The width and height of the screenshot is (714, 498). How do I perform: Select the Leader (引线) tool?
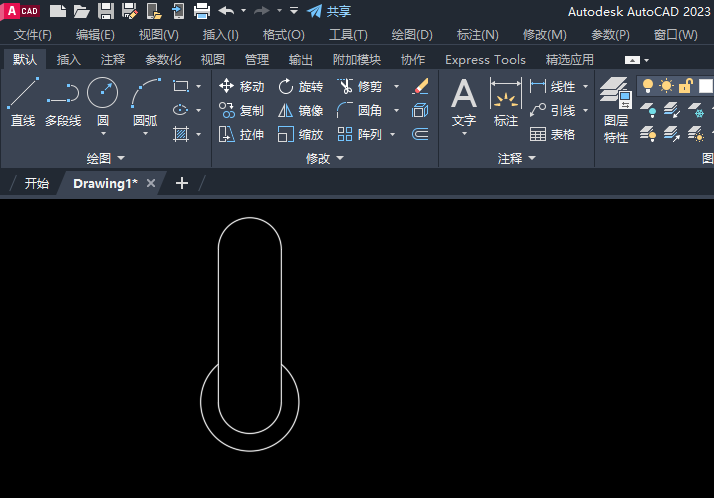(552, 110)
